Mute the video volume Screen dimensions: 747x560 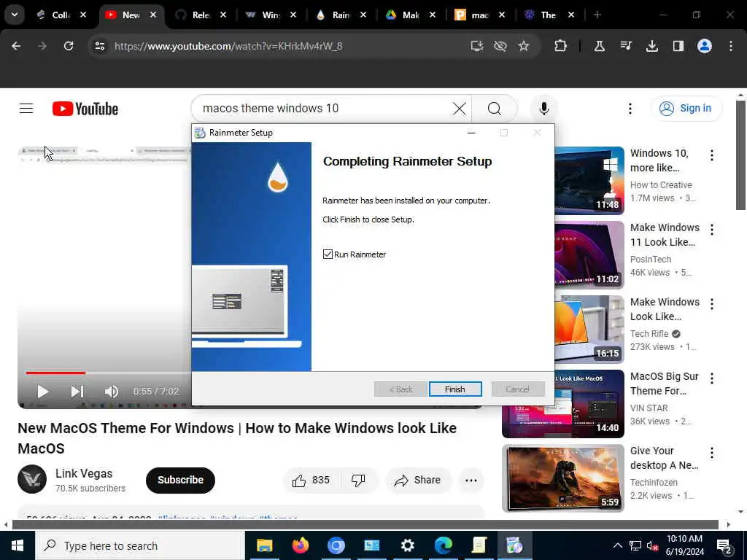click(111, 392)
